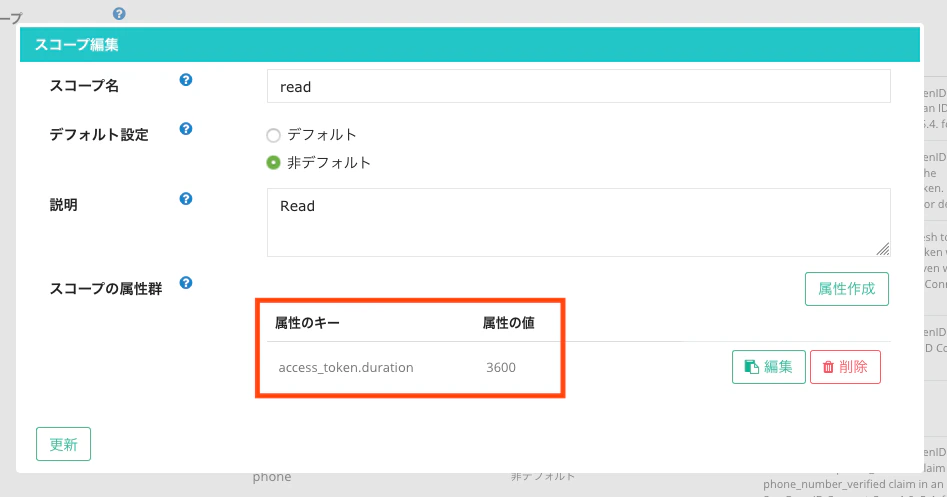The width and height of the screenshot is (947, 497).
Task: Click the 属性作成 button
Action: point(847,289)
